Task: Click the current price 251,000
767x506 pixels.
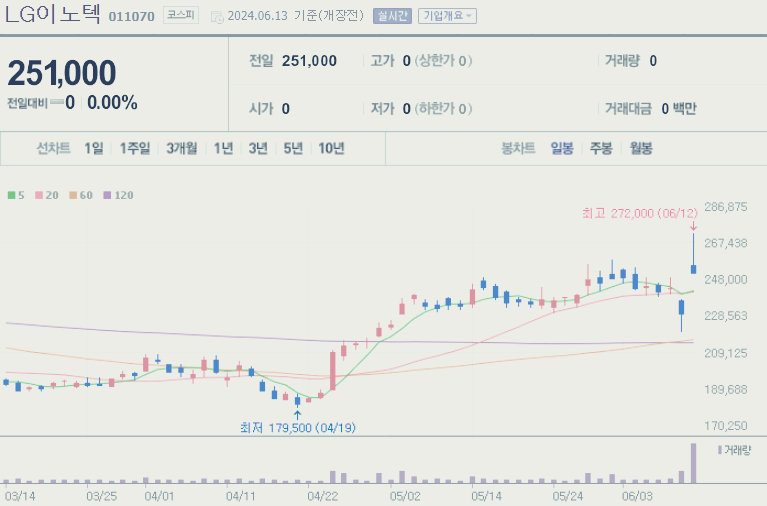Action: click(62, 73)
